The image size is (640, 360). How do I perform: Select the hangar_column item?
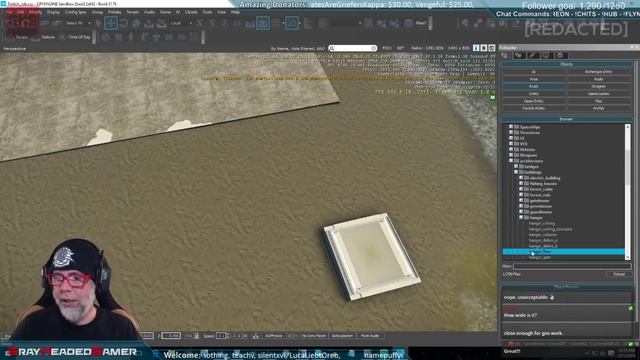click(543, 235)
